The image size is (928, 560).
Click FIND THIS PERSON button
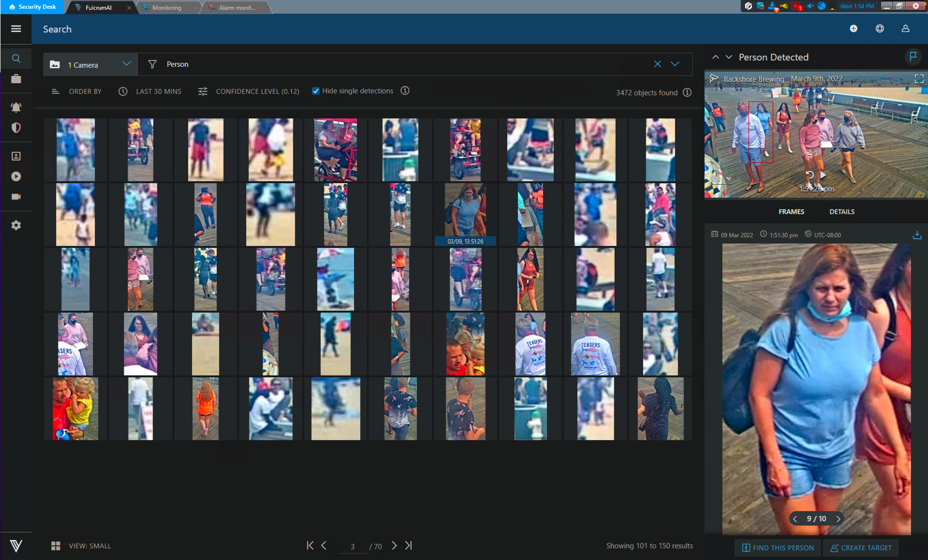(777, 547)
